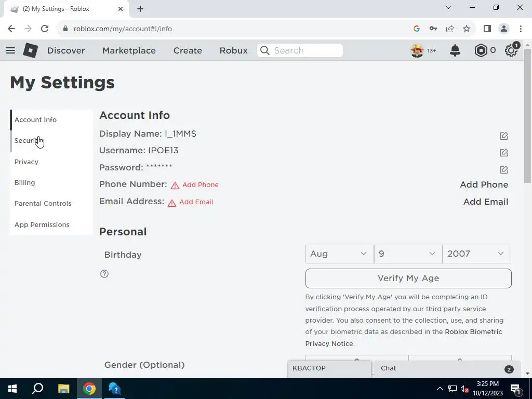Open the avatar profile picture
The image size is (532, 399).
(x=417, y=50)
